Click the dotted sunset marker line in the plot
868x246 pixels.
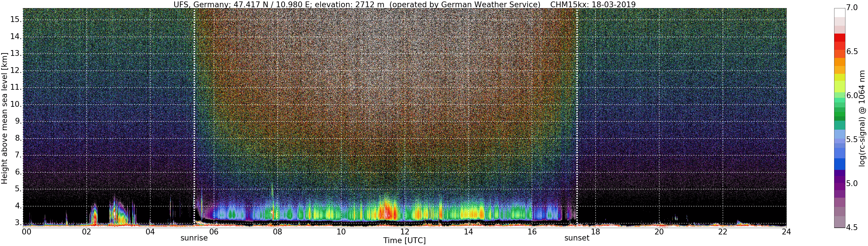coord(577,116)
